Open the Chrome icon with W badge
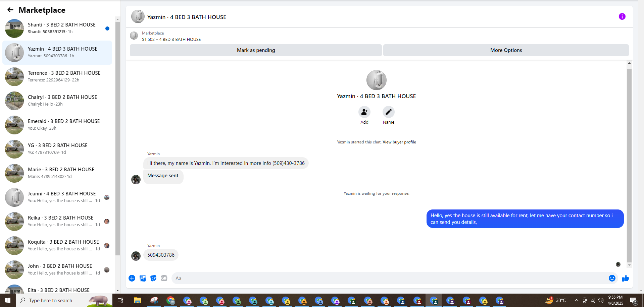The image size is (644, 307). (x=171, y=300)
